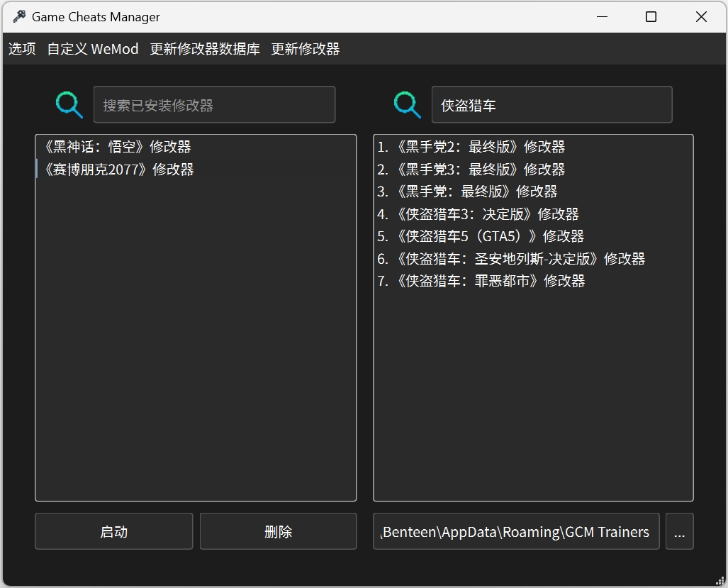Image resolution: width=728 pixels, height=588 pixels.
Task: Select result 2 《黑手党3：最终版》修改器
Action: coord(534,169)
